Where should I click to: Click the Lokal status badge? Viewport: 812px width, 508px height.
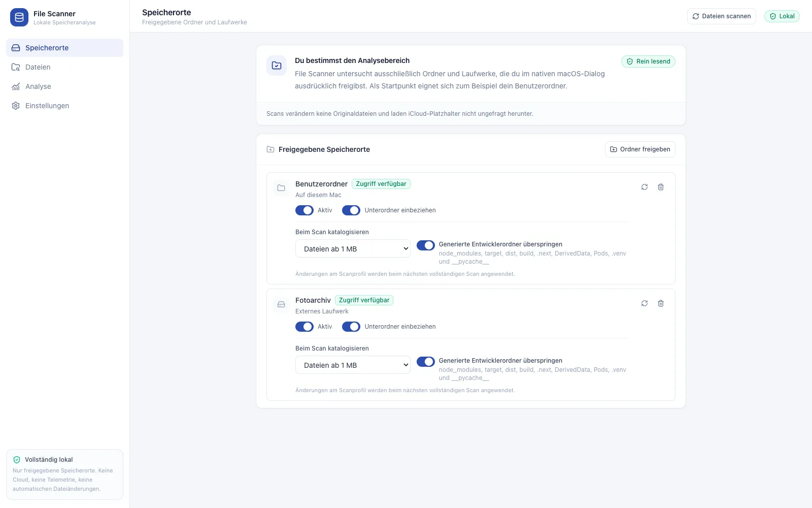point(782,16)
